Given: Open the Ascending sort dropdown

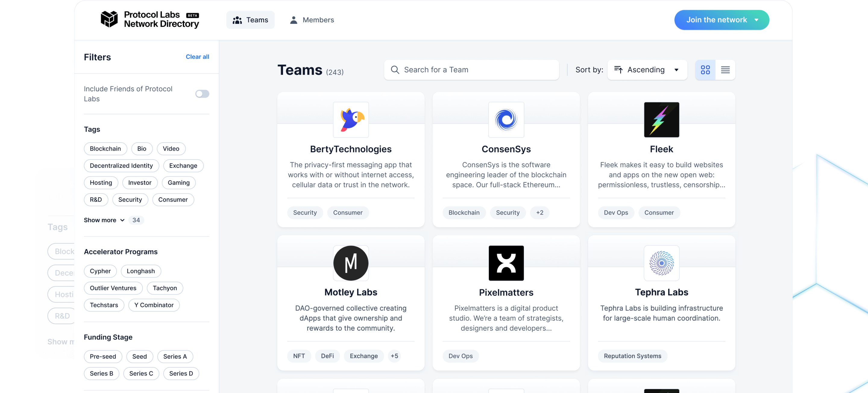Looking at the screenshot, I should pos(647,70).
